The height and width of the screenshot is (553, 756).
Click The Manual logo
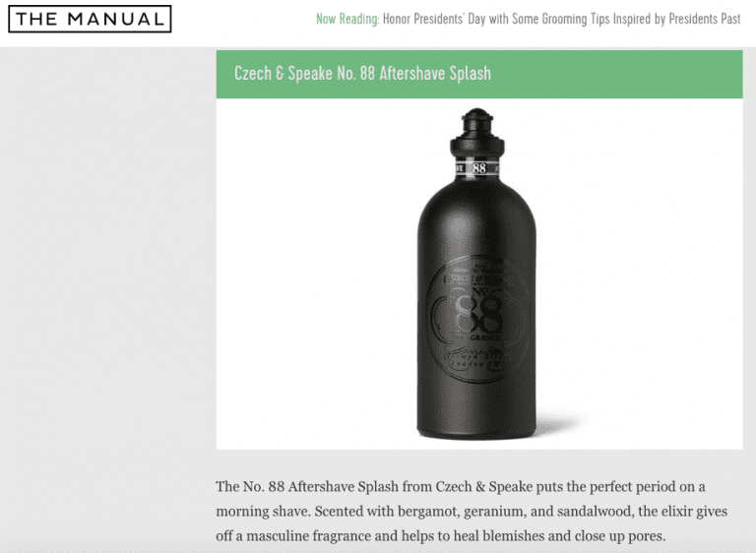(x=90, y=19)
